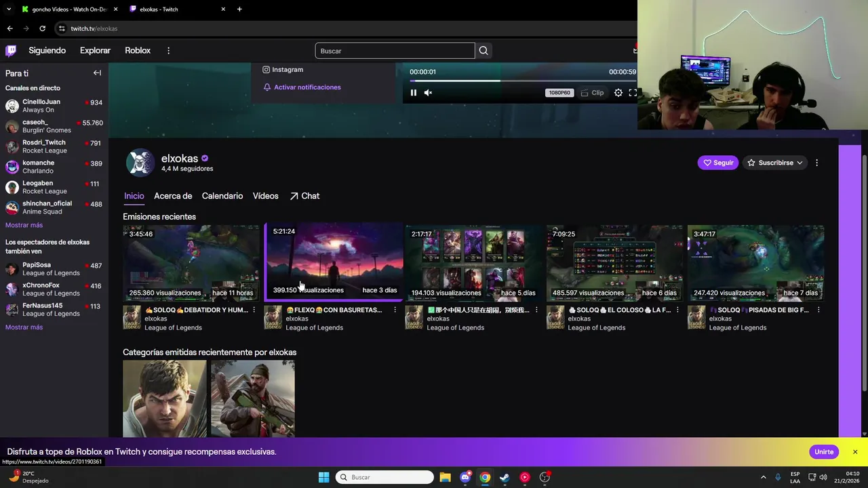
Task: Open File Explorer from taskbar
Action: (445, 477)
